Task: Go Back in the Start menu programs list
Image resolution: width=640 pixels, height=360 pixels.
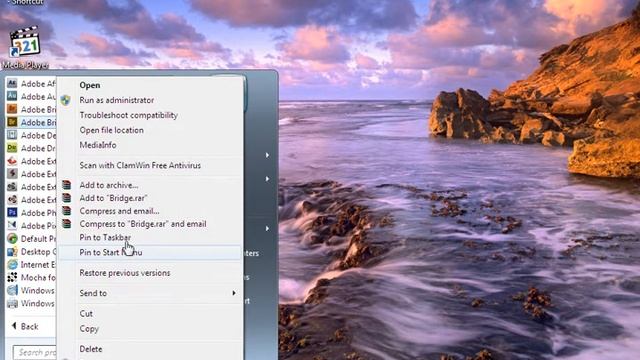Action: pyautogui.click(x=25, y=327)
